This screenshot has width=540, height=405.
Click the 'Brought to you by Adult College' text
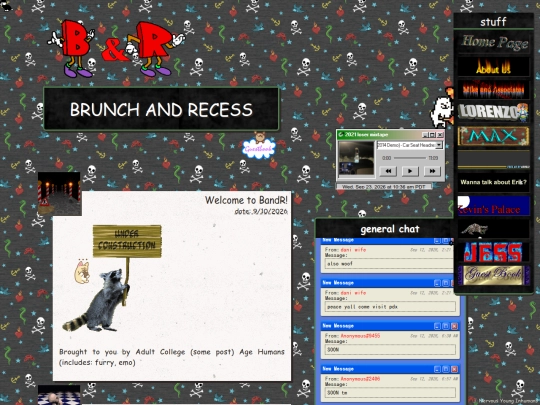[x=172, y=357]
